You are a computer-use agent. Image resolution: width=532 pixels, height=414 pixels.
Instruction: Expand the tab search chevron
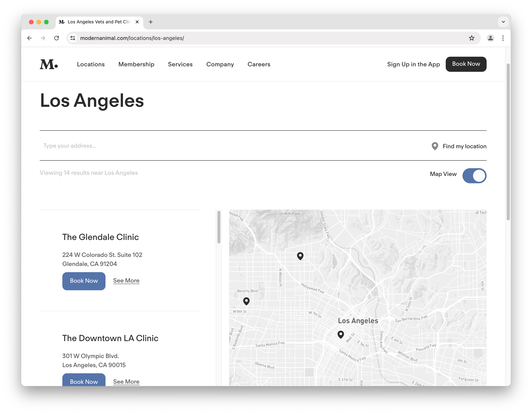503,22
